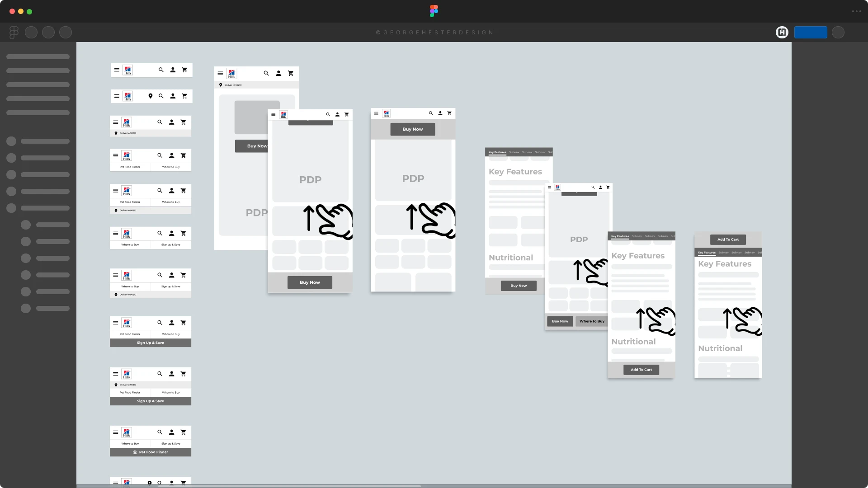Click Sign Up & Save button on mobile frame
Screen dimensions: 868x488
[x=150, y=343]
